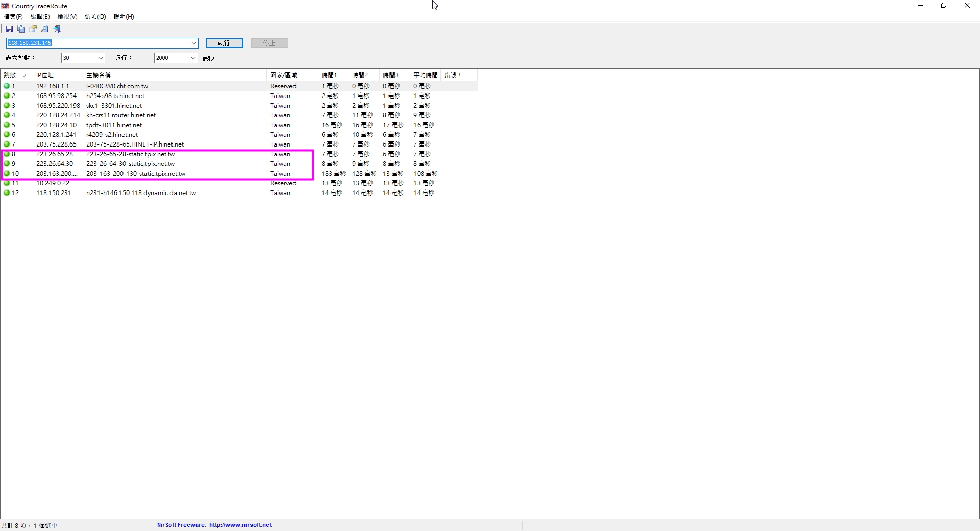This screenshot has width=980, height=531.
Task: Sort by the 平均時間 column header
Action: [425, 75]
